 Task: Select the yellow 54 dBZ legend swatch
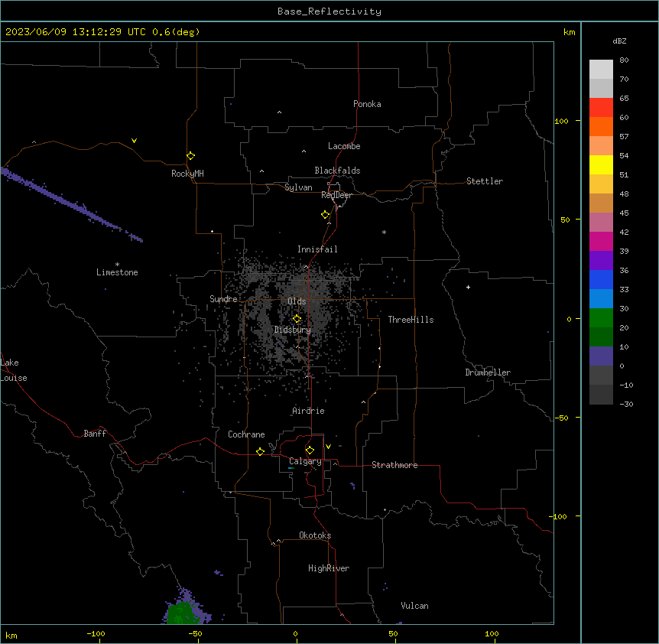click(601, 164)
